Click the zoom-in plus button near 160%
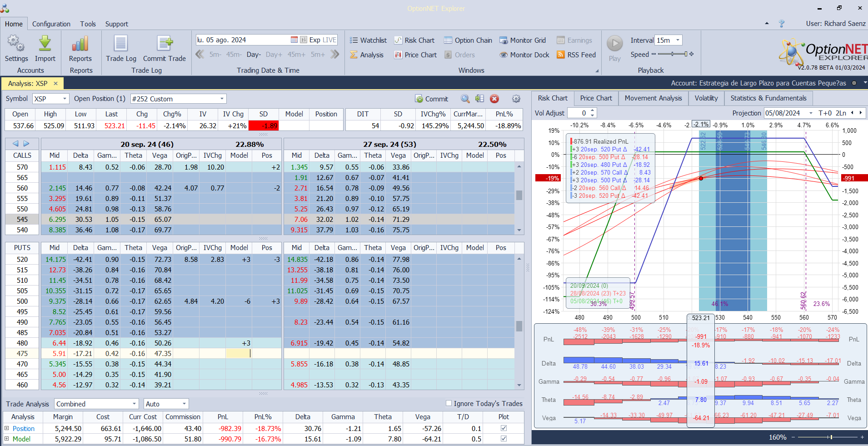868x446 pixels. 862,437
